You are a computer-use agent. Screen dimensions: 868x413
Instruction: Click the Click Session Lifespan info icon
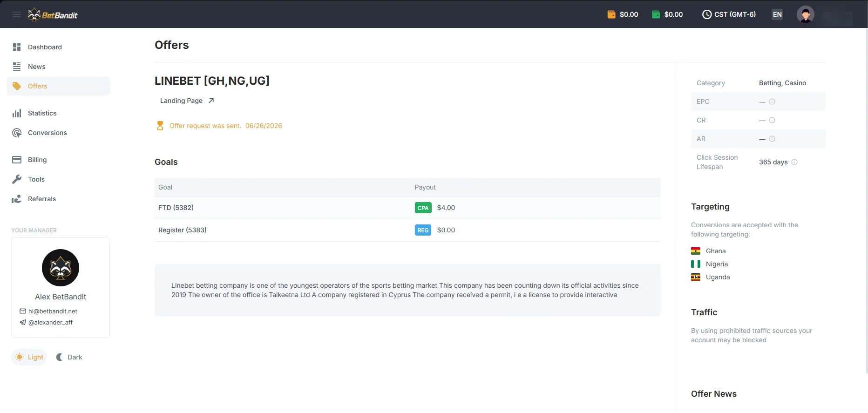[x=794, y=162]
